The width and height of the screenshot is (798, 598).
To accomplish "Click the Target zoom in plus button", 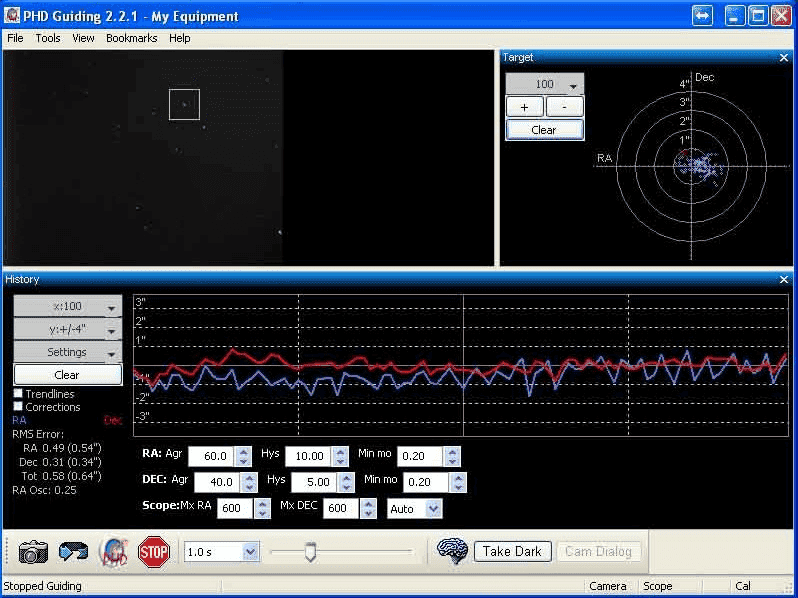I will tap(525, 107).
